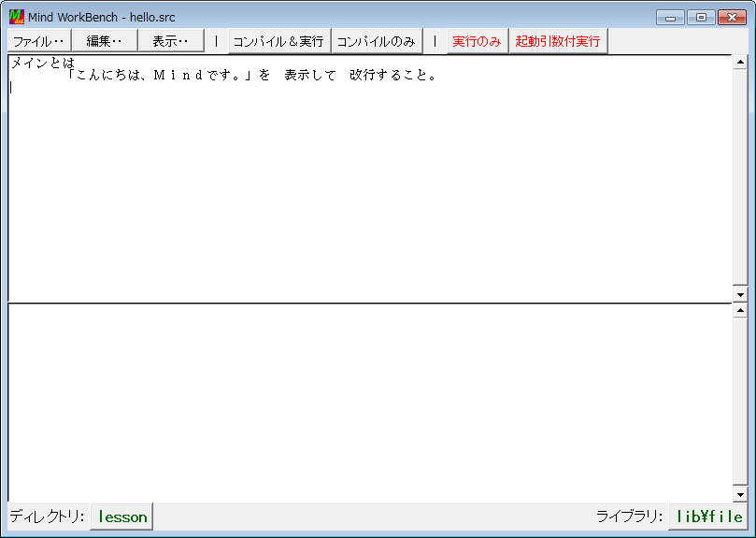756x538 pixels.
Task: Click the メインとは line in editor
Action: tap(43, 63)
